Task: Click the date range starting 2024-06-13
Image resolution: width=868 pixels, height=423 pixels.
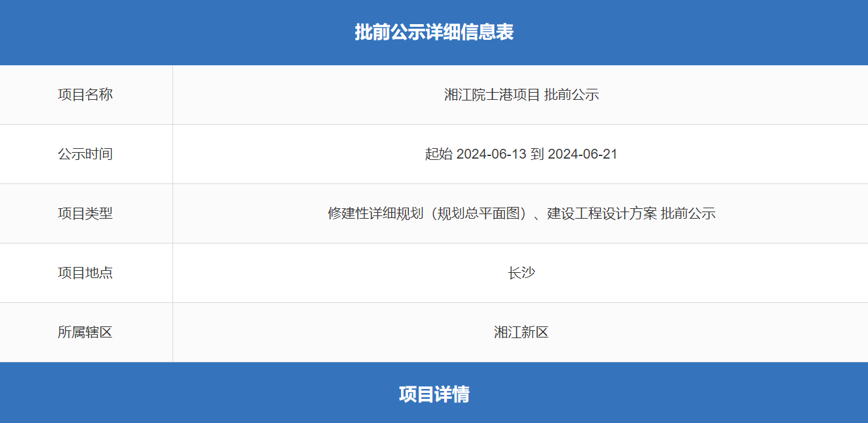Action: [521, 154]
